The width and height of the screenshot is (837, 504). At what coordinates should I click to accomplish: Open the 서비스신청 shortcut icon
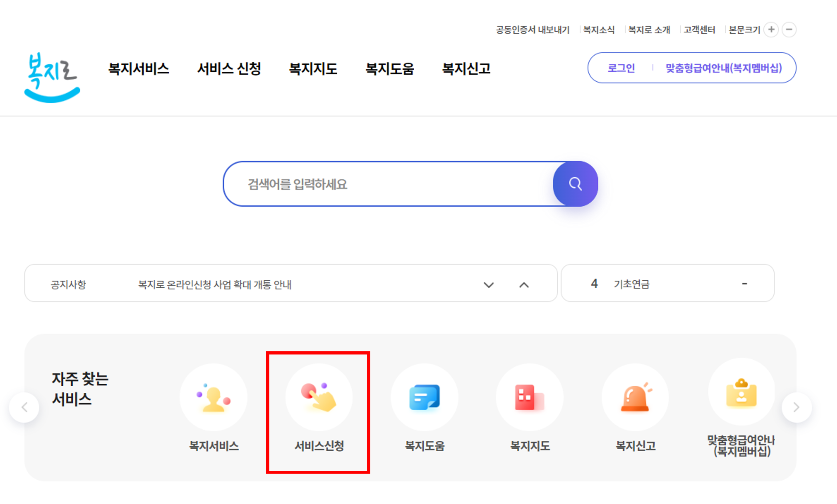(319, 397)
